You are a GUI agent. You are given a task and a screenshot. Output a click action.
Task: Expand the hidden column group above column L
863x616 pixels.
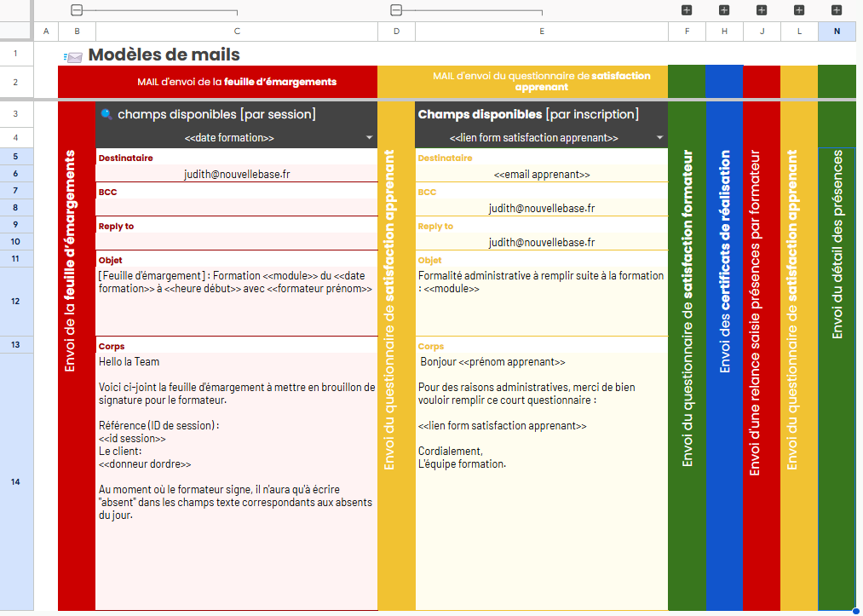[799, 10]
